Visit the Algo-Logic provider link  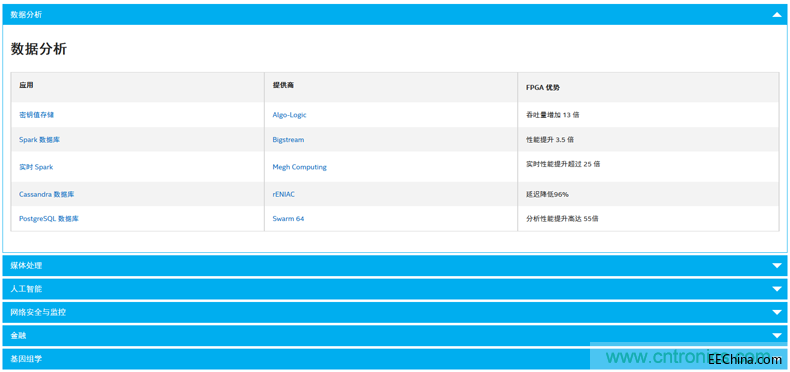[x=289, y=115]
